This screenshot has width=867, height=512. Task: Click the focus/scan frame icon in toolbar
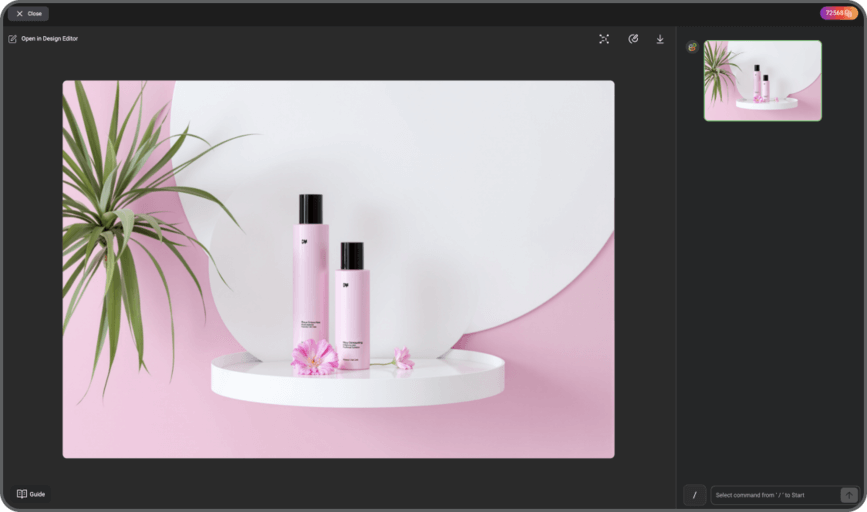coord(604,39)
